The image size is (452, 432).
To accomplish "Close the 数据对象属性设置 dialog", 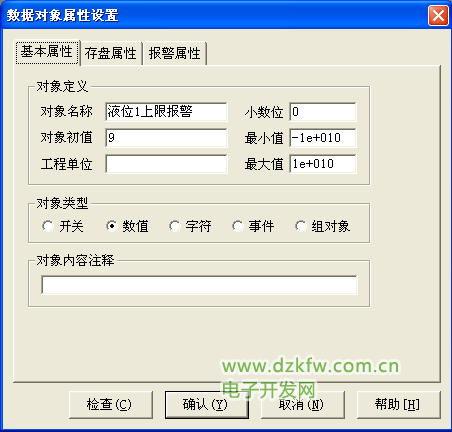I will tap(438, 16).
